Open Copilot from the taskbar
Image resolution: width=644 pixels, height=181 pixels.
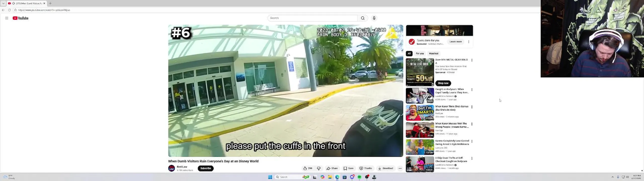[x=322, y=177]
